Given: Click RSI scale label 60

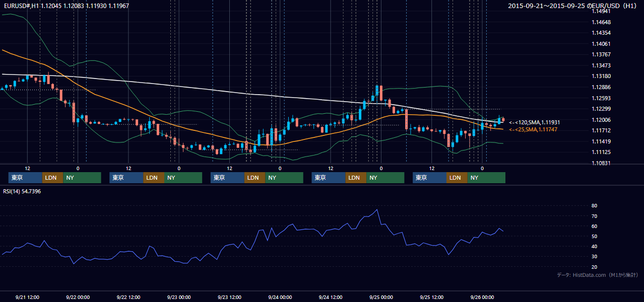Looking at the screenshot, I should pyautogui.click(x=595, y=226).
